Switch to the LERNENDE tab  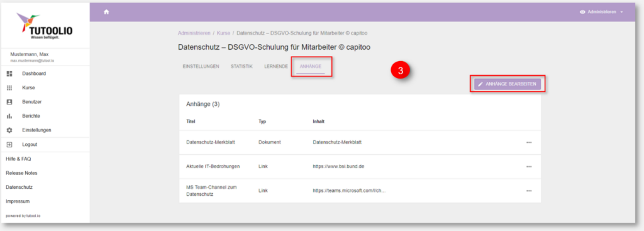pyautogui.click(x=276, y=66)
